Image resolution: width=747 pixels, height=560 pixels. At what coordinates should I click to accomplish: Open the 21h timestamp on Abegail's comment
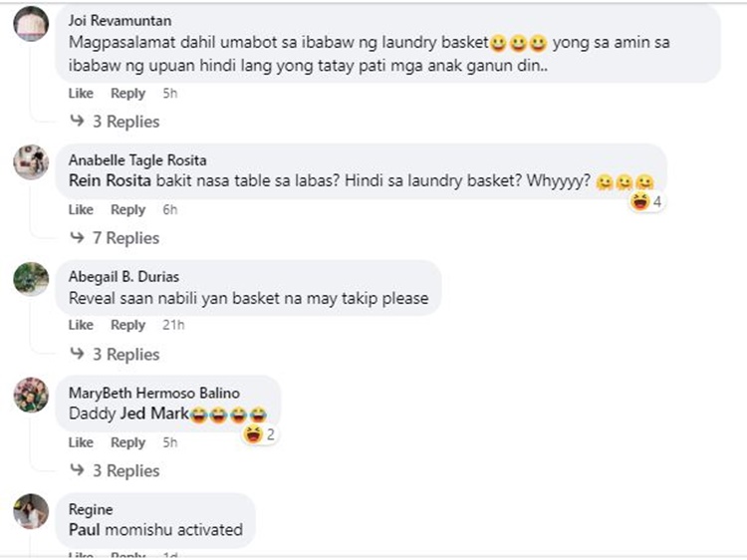(173, 325)
